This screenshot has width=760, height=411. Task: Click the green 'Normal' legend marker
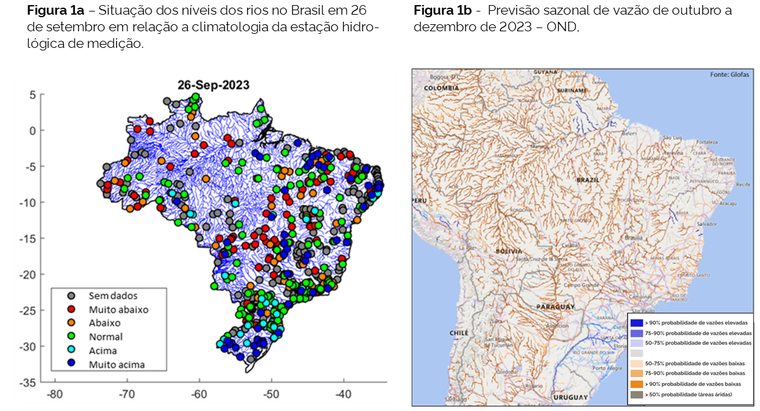(72, 336)
